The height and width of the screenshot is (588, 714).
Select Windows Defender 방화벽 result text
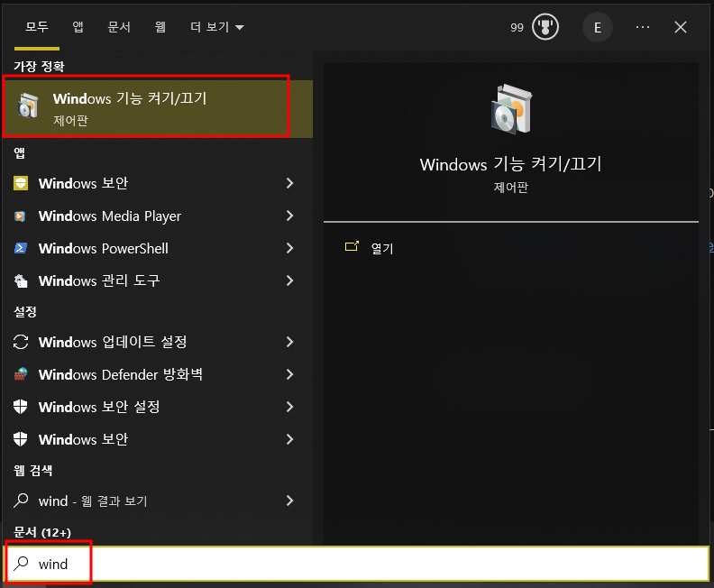(x=121, y=374)
